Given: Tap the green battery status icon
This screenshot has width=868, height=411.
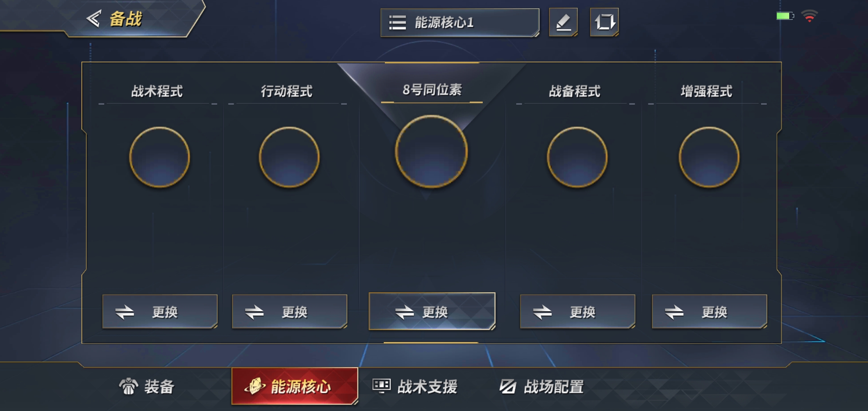Looking at the screenshot, I should [785, 16].
